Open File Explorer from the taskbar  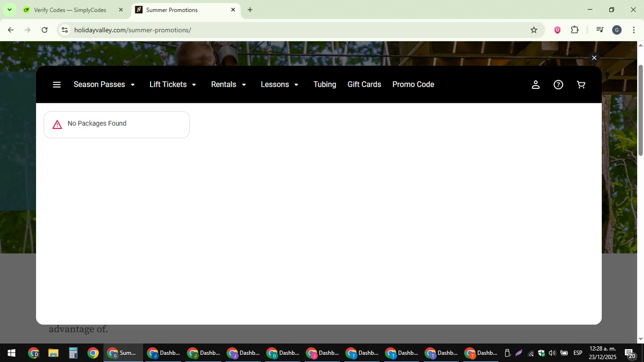53,353
